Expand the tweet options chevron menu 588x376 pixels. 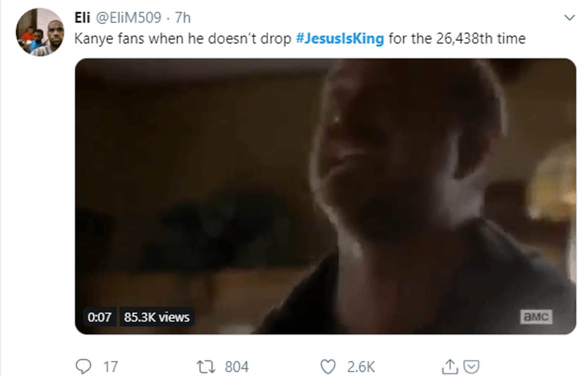pyautogui.click(x=570, y=18)
